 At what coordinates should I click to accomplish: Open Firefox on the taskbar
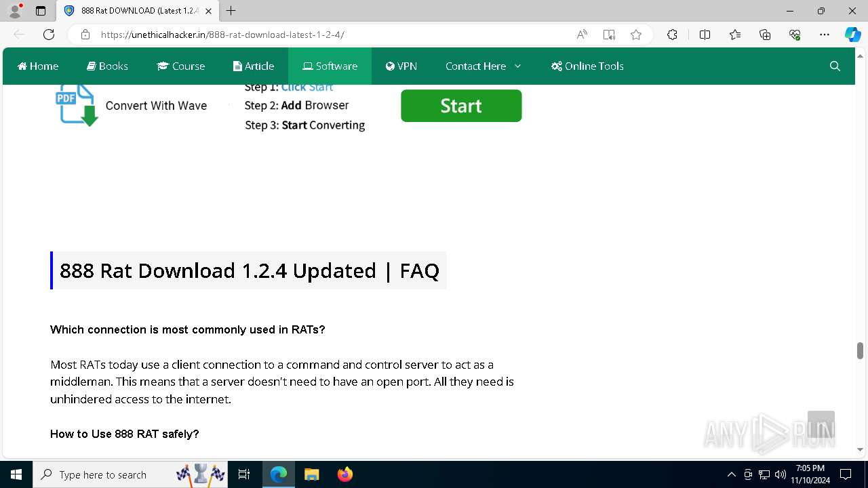tap(345, 474)
